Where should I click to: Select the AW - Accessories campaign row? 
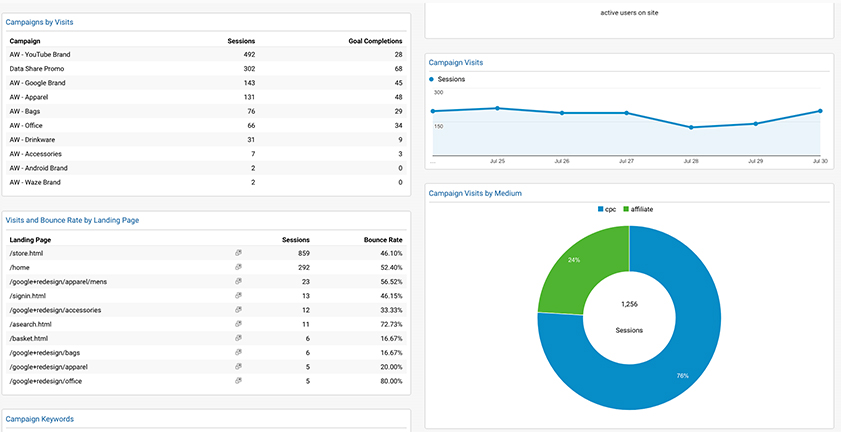click(x=207, y=154)
